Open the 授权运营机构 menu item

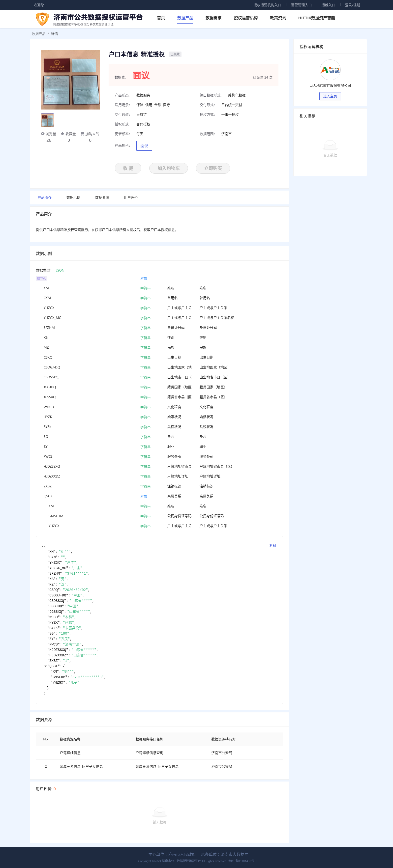coord(246,18)
